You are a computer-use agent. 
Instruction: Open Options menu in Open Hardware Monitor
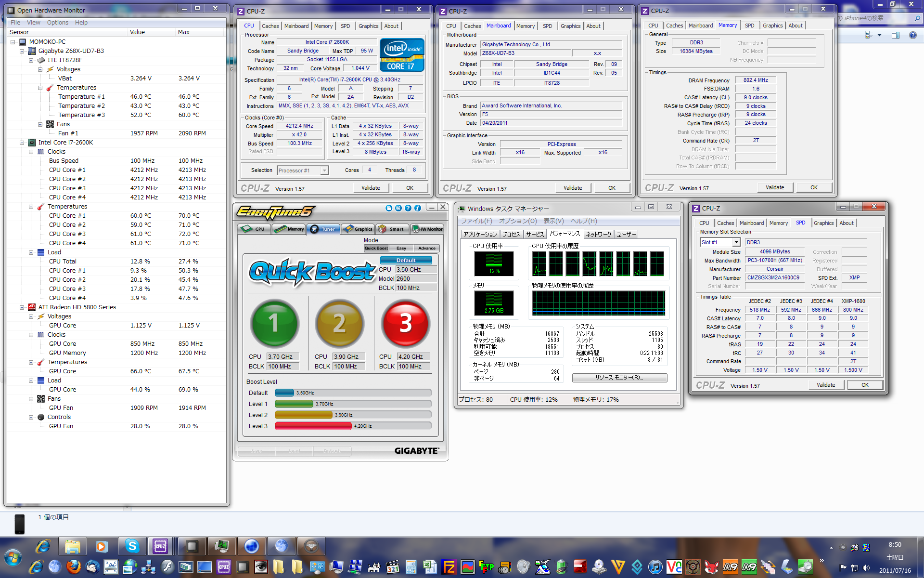(x=57, y=23)
